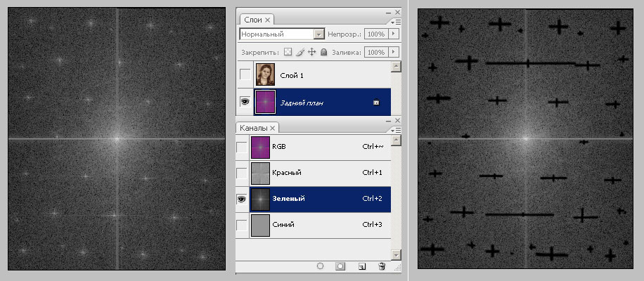The width and height of the screenshot is (644, 281).
Task: Click Слой 1 portrait thumbnail
Action: (x=265, y=74)
